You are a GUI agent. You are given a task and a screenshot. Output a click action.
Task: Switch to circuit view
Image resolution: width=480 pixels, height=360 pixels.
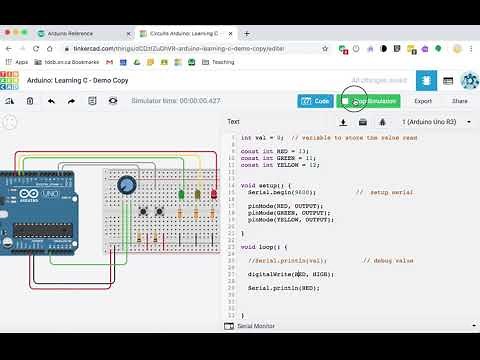(426, 81)
